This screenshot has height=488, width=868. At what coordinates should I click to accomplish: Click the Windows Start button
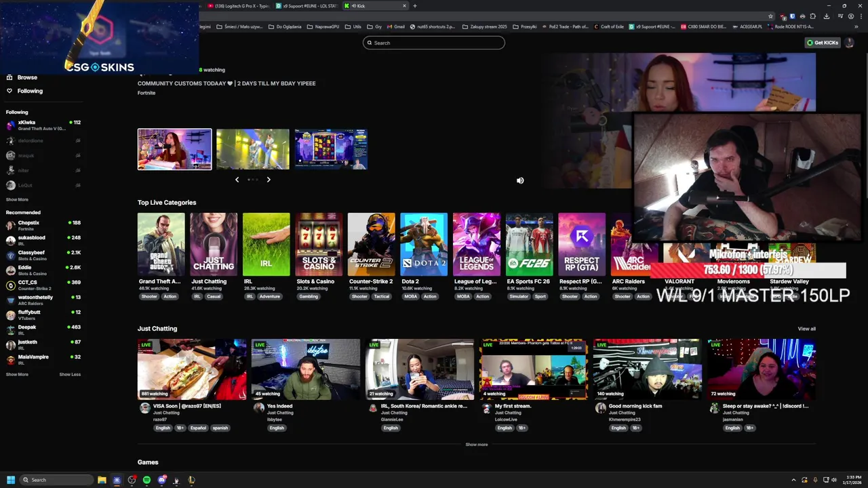11,480
